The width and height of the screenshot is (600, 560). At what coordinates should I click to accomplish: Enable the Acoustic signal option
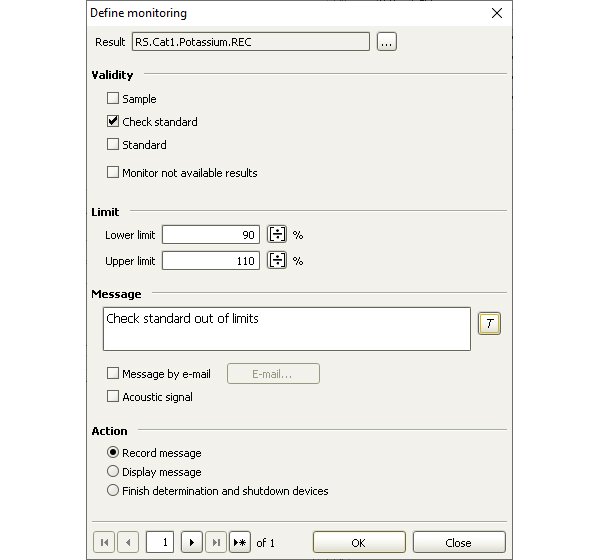pyautogui.click(x=113, y=396)
